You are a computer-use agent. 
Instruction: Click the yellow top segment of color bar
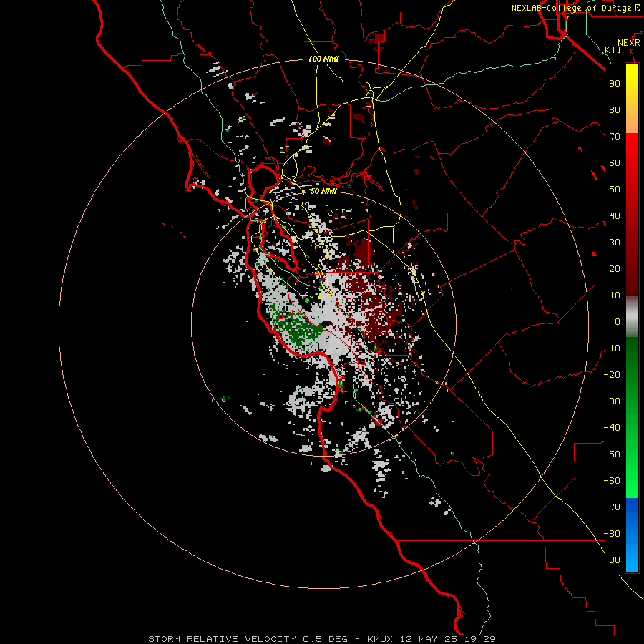coord(632,99)
